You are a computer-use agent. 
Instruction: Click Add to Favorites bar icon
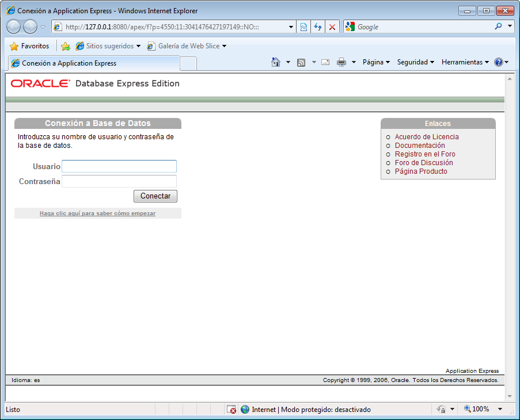[66, 47]
